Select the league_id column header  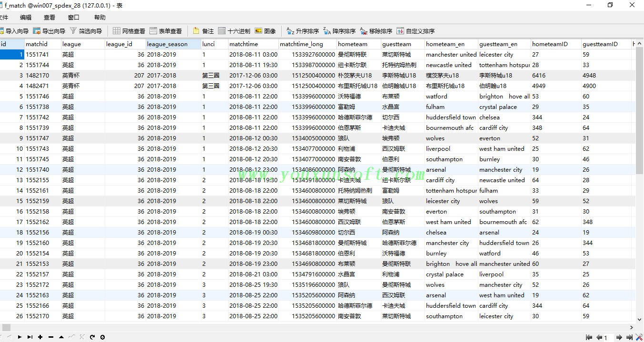[x=126, y=44]
